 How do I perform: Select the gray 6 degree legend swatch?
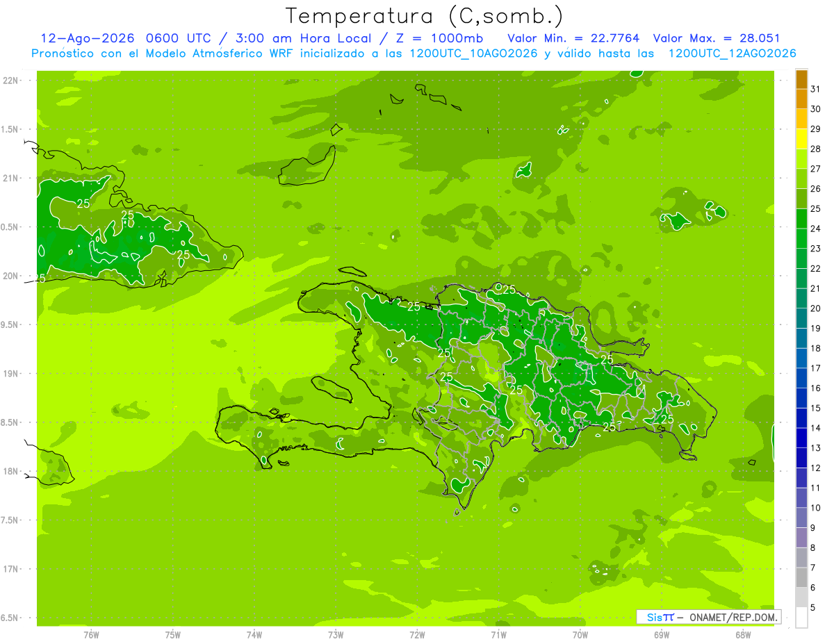(801, 578)
